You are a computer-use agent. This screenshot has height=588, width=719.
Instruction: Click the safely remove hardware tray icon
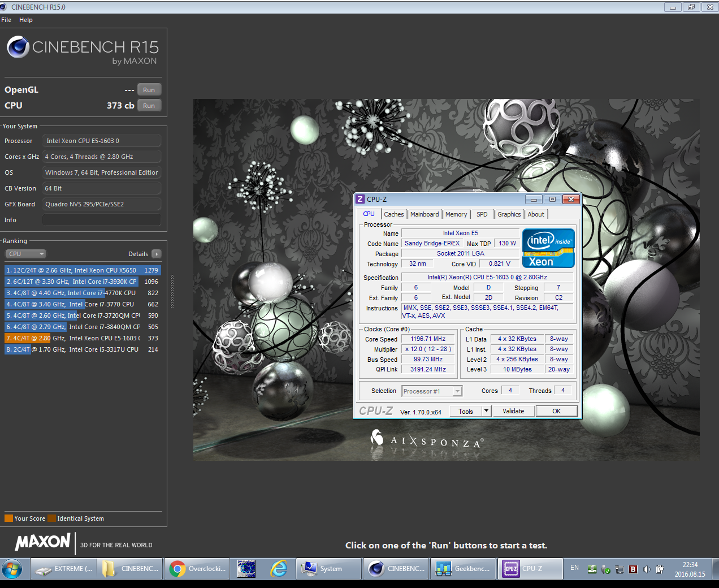606,569
